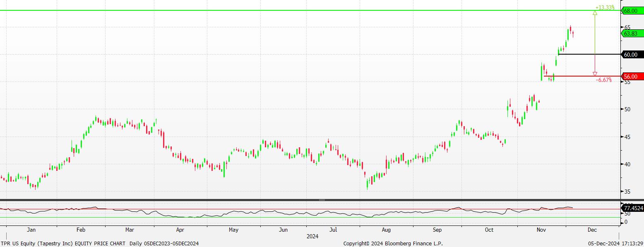Select the green 68.00 horizontal target line
The image size is (644, 247).
310,10
